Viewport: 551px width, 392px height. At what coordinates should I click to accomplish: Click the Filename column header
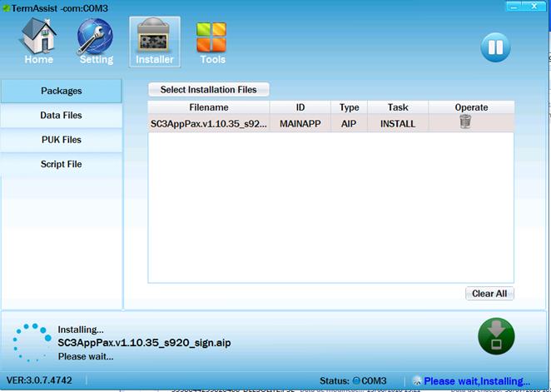click(x=209, y=107)
